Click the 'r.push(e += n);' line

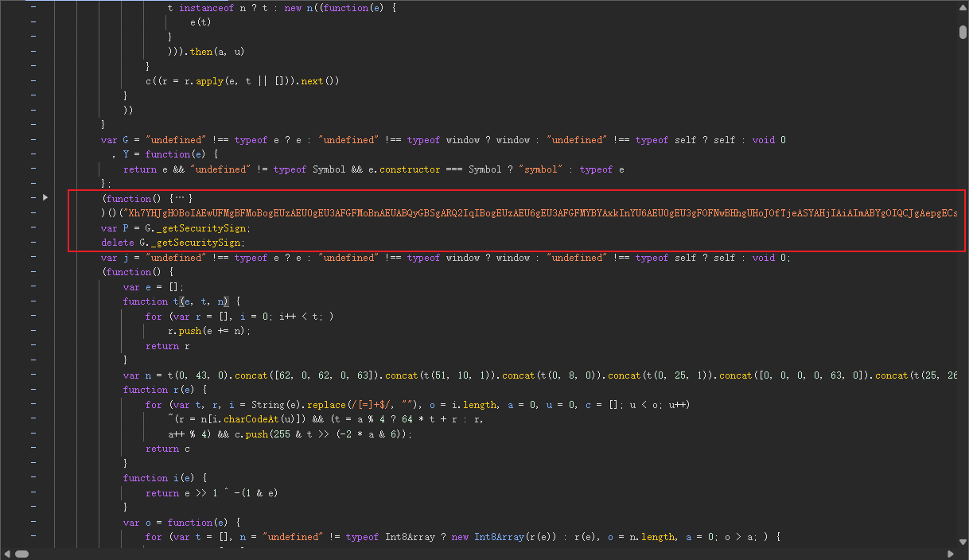(x=208, y=331)
